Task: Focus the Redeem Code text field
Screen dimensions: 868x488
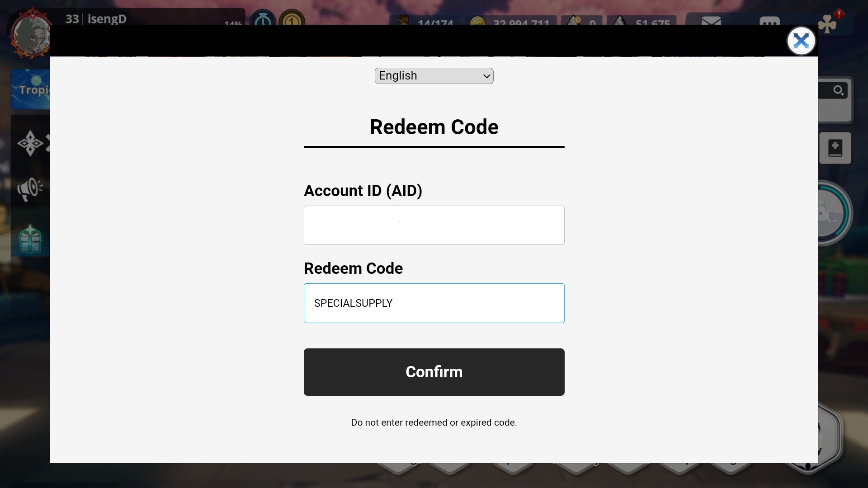Action: click(434, 303)
